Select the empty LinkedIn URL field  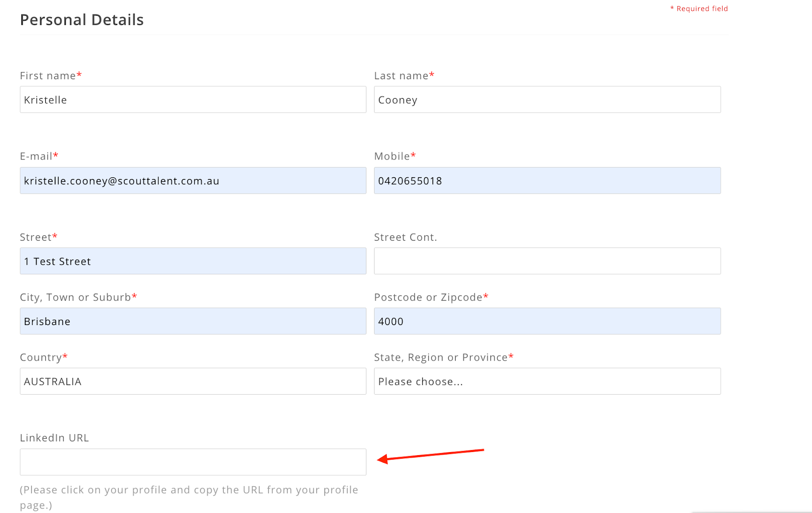tap(193, 461)
